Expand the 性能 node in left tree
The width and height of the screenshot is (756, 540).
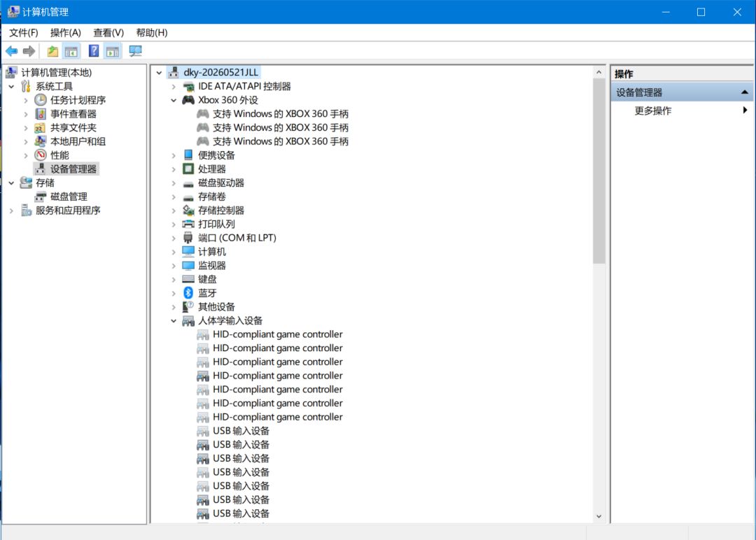click(x=26, y=155)
